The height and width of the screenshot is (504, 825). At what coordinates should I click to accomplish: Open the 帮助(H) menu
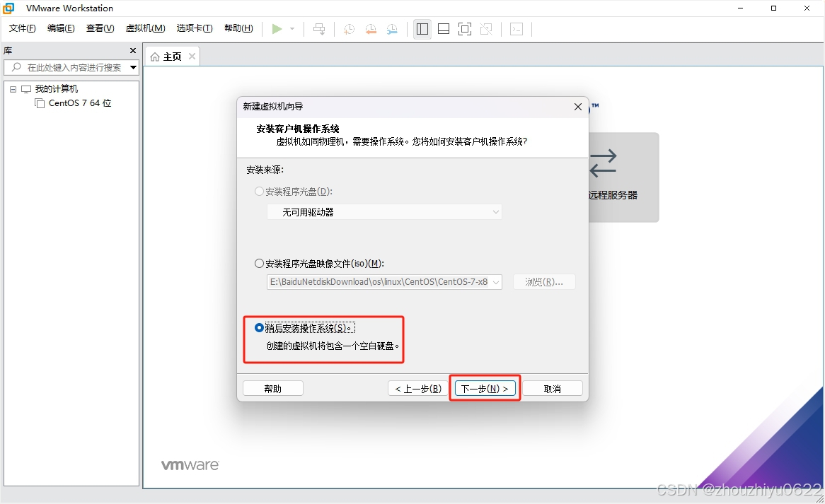(238, 28)
